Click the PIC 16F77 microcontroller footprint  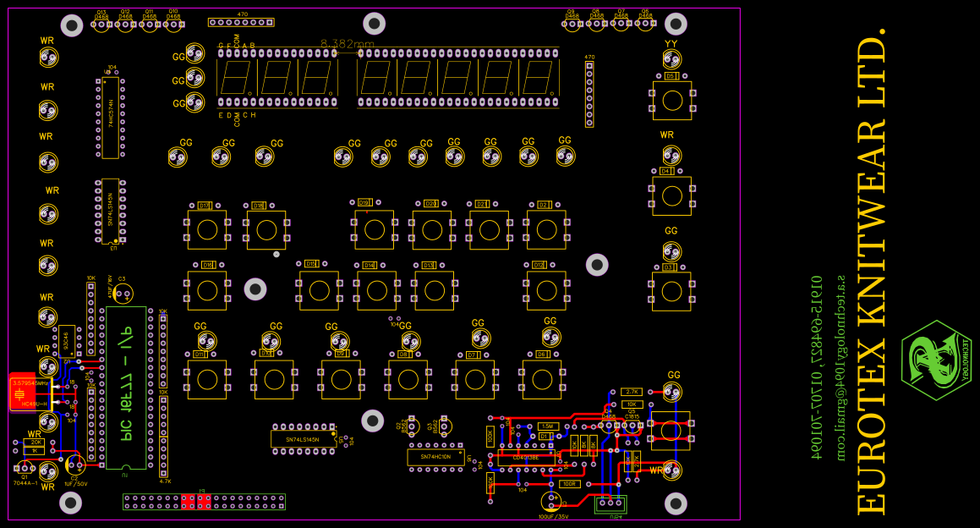point(126,388)
